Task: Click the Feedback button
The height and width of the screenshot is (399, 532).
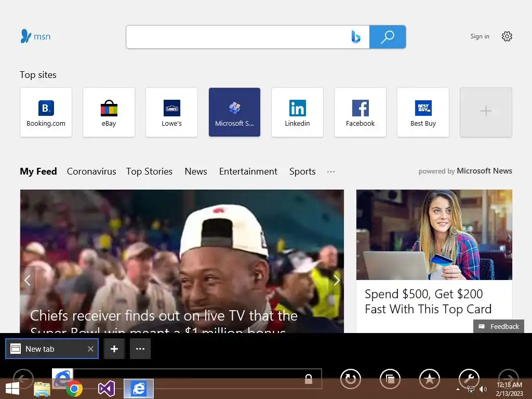Action: pos(499,326)
